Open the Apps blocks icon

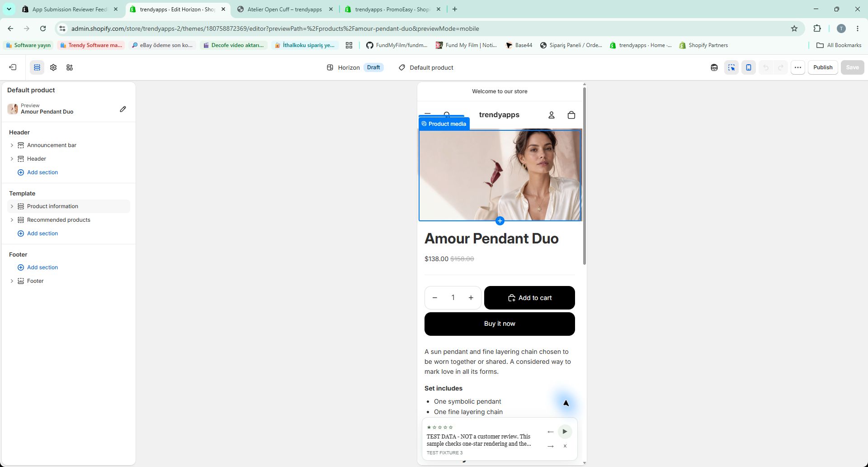point(70,67)
